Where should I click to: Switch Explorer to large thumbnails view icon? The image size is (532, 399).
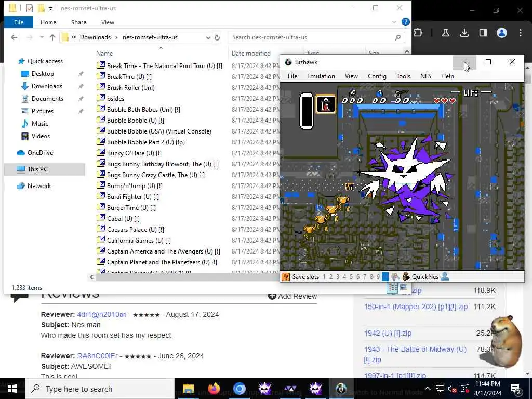point(403,287)
